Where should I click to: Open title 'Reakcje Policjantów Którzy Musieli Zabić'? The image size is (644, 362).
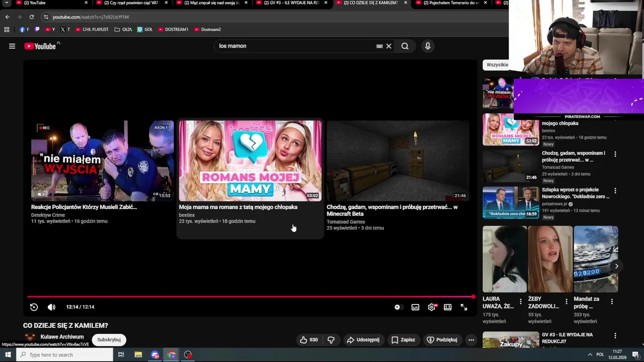[x=84, y=207]
